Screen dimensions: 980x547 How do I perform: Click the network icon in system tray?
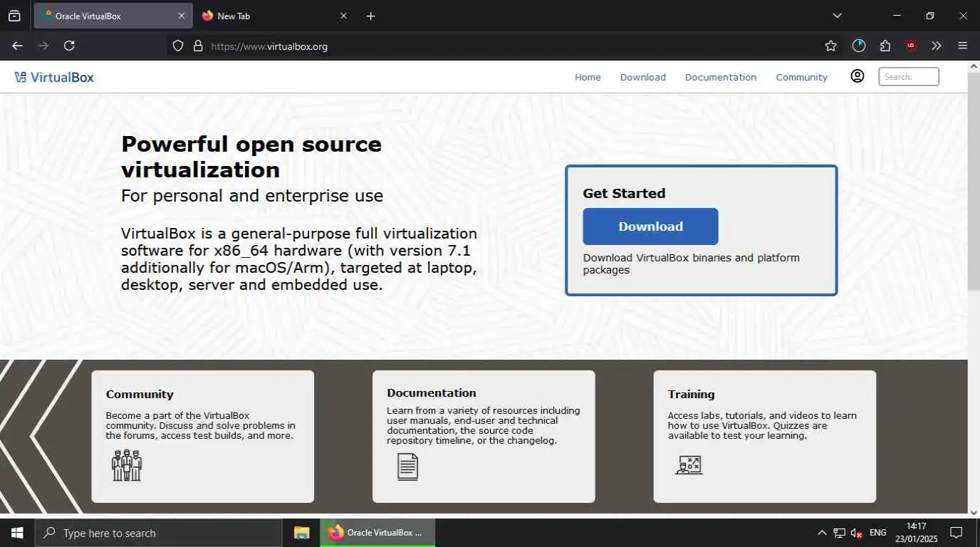(x=839, y=533)
